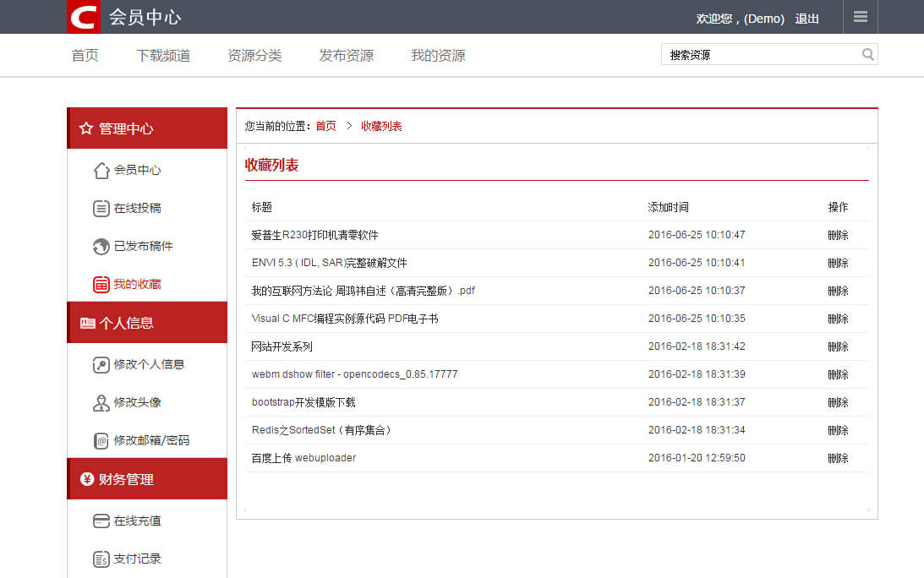The image size is (924, 578).
Task: Delete the ENVI 5.3 favorite
Action: 838,263
